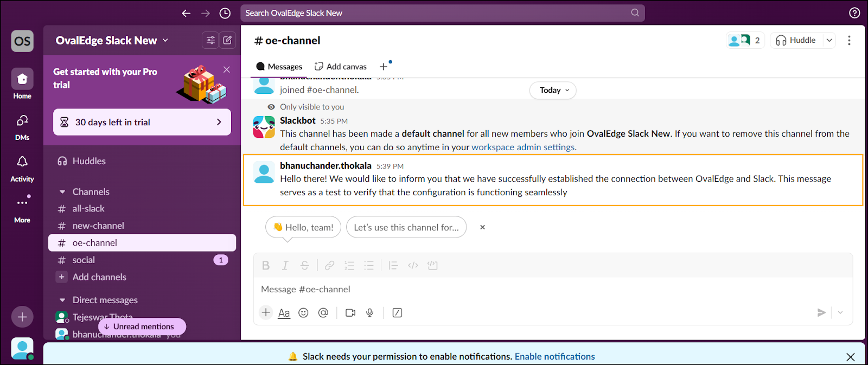The image size is (868, 365).
Task: Open the OvalEdge Slack New workspace menu
Action: point(112,41)
